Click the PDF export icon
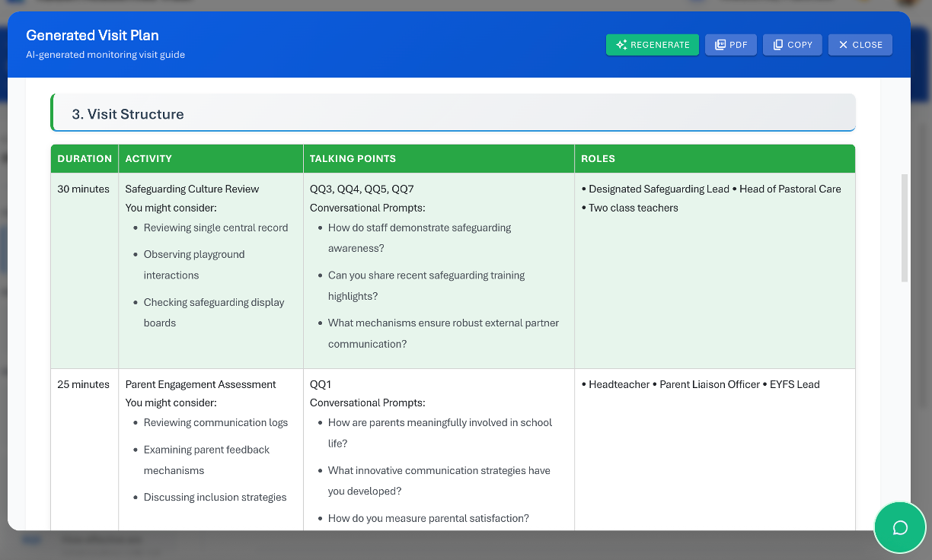The width and height of the screenshot is (932, 560). (720, 45)
